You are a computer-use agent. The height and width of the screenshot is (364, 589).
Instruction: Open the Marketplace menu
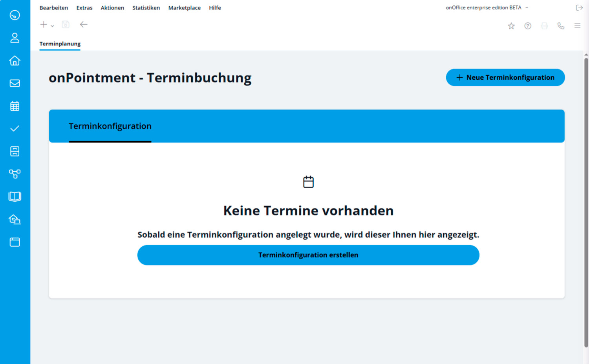(184, 8)
